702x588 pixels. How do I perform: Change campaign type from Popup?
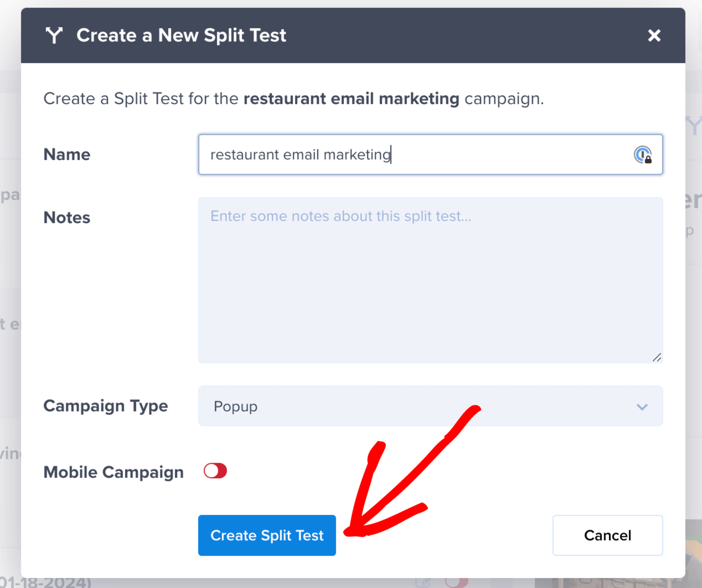[430, 406]
